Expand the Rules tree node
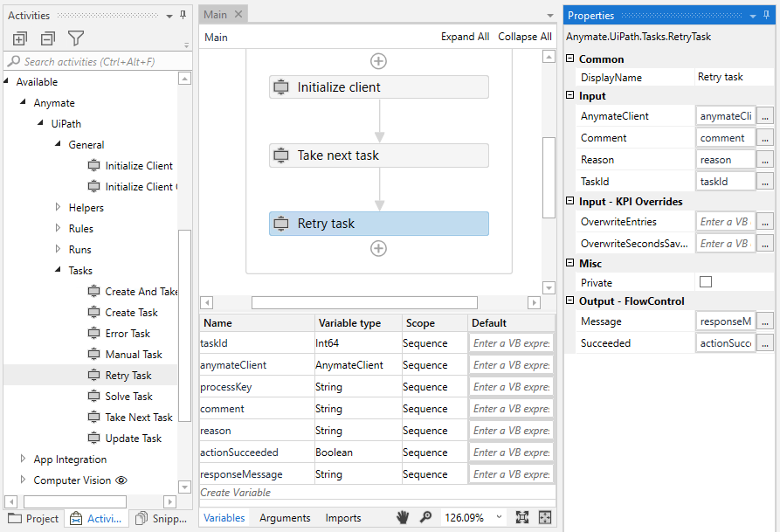This screenshot has width=780, height=532. coord(59,227)
